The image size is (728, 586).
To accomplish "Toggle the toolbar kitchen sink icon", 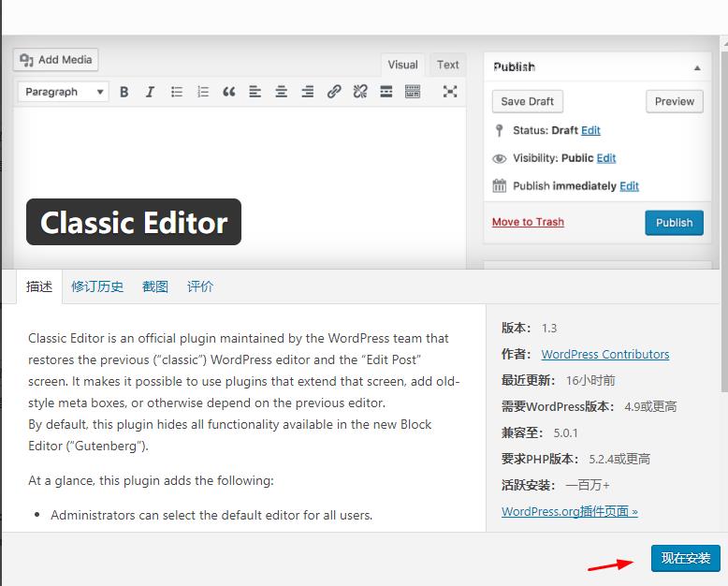I will [413, 92].
